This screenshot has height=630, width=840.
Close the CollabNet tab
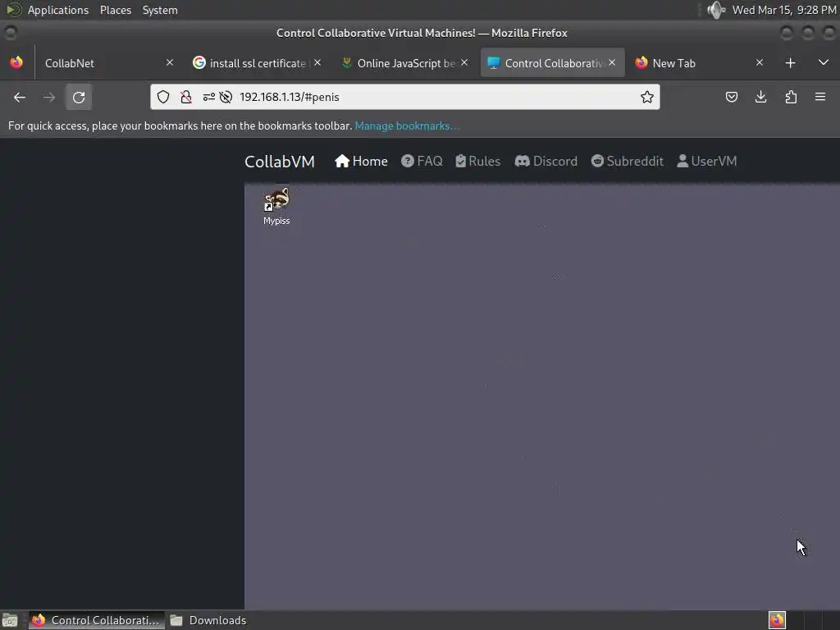point(170,62)
